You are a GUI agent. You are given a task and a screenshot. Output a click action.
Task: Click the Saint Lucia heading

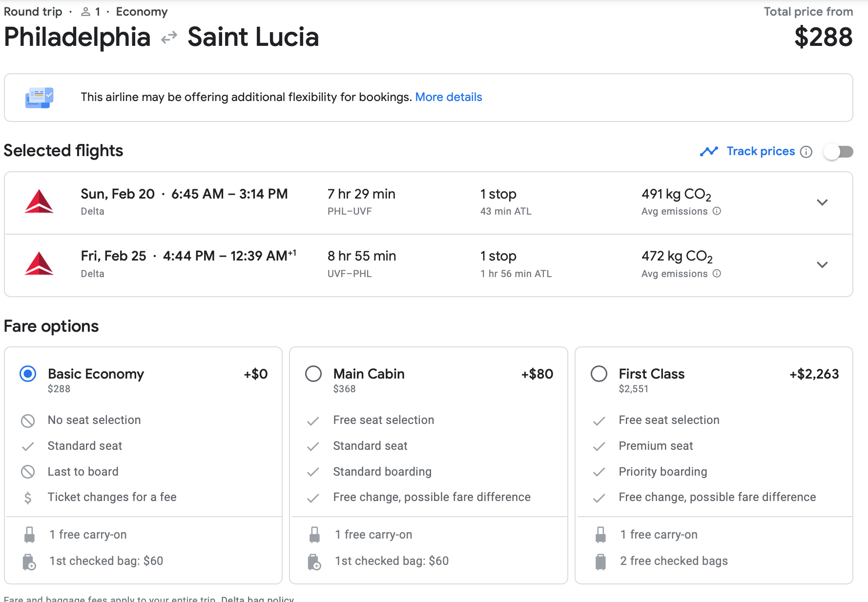253,37
